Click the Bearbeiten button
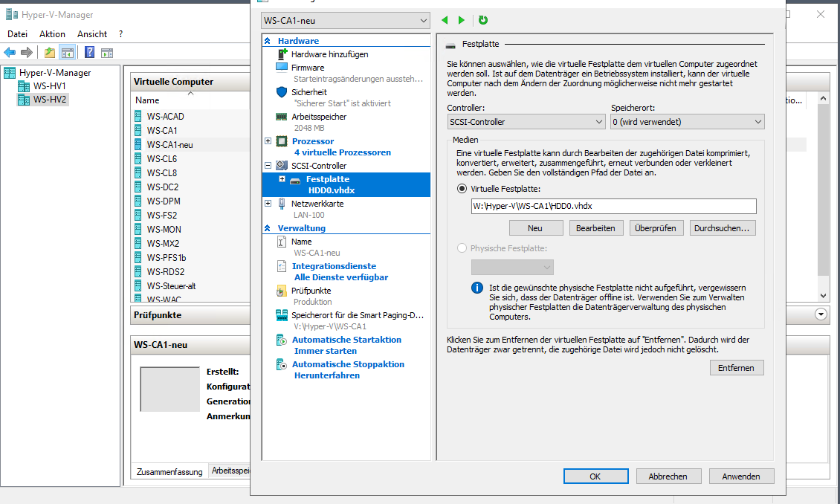Viewport: 840px width, 504px height. pyautogui.click(x=595, y=228)
